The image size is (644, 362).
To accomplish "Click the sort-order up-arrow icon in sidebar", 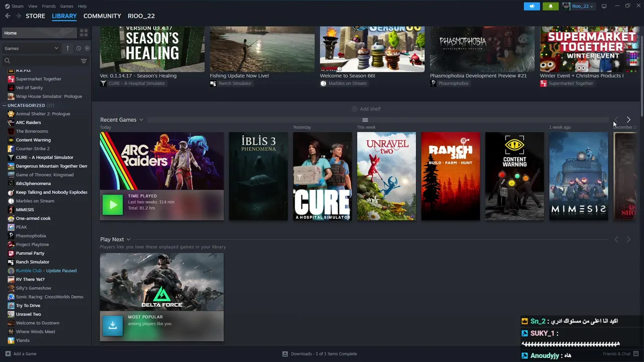I will coord(67,48).
